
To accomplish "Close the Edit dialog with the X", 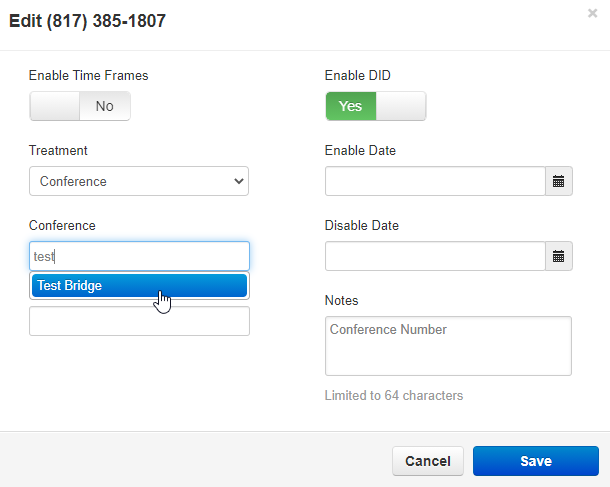I will [593, 14].
